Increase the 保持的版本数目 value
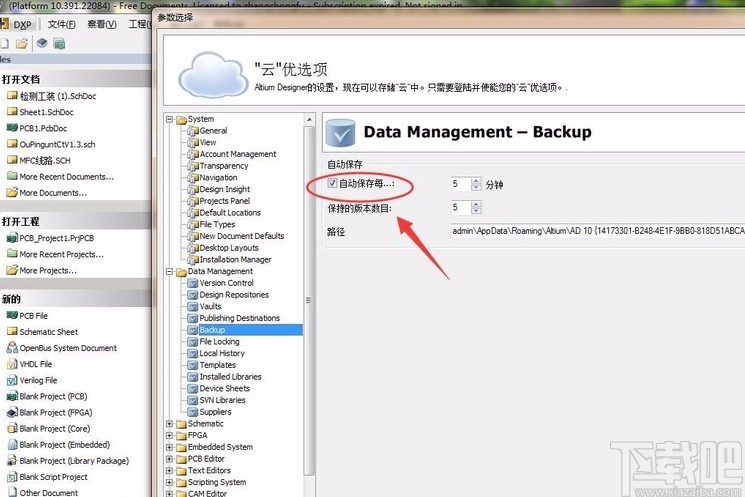This screenshot has width=745, height=497. pyautogui.click(x=476, y=204)
